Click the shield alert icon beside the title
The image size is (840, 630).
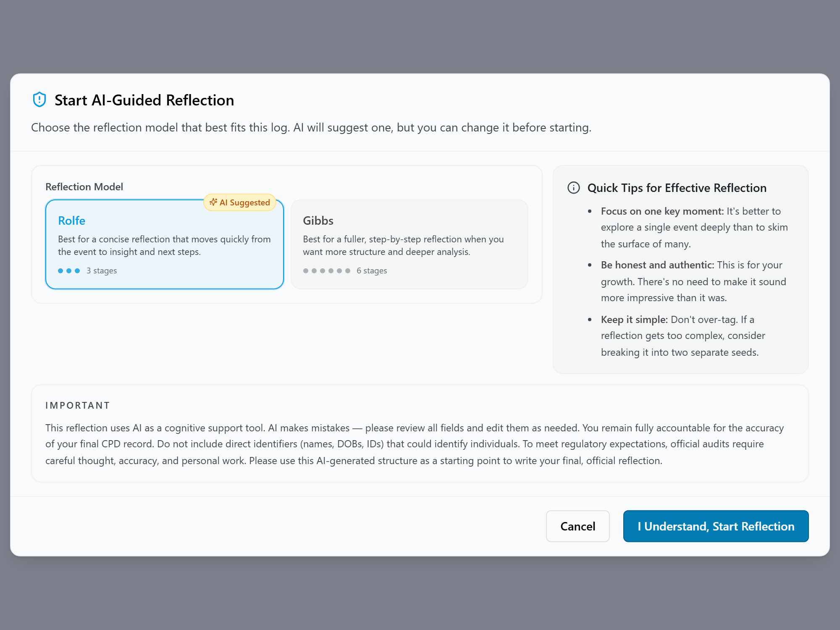39,100
